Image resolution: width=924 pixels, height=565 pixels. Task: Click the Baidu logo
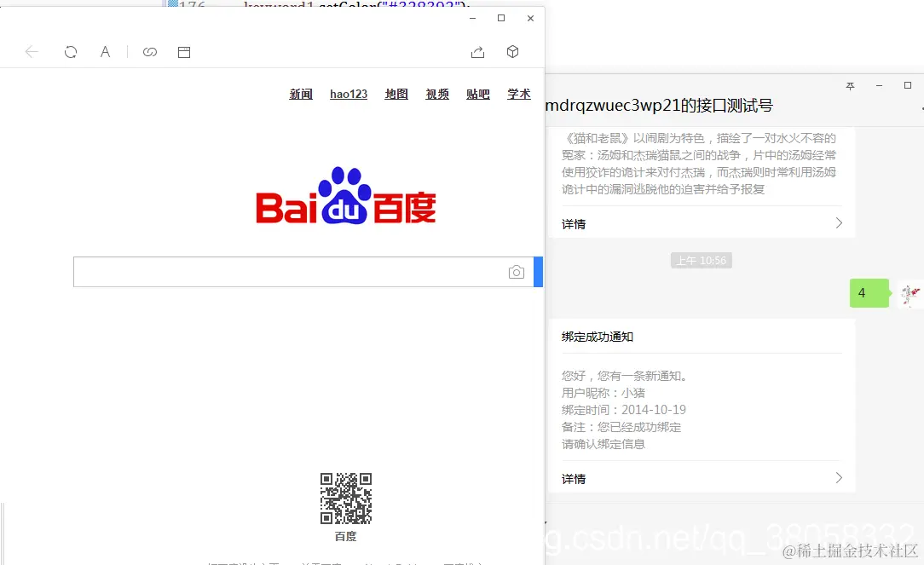pyautogui.click(x=346, y=196)
